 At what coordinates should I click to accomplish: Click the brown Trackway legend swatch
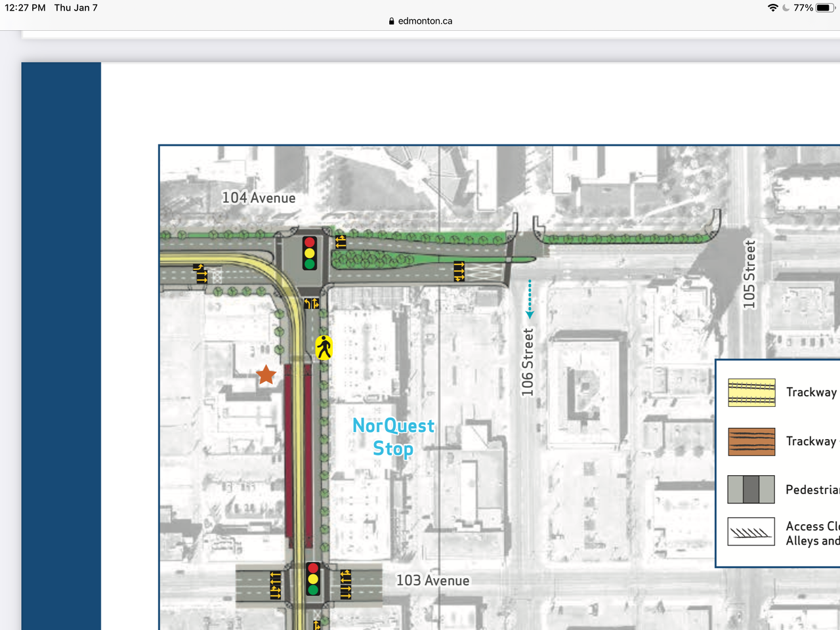tap(751, 442)
